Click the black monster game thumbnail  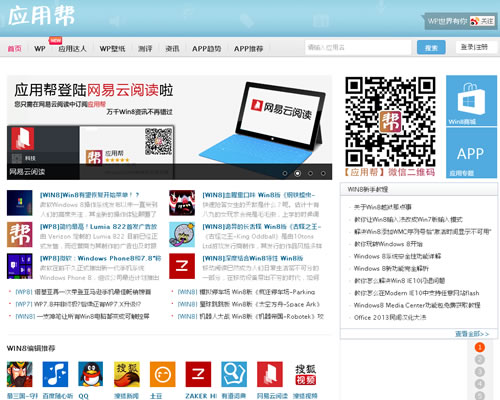pos(182,203)
